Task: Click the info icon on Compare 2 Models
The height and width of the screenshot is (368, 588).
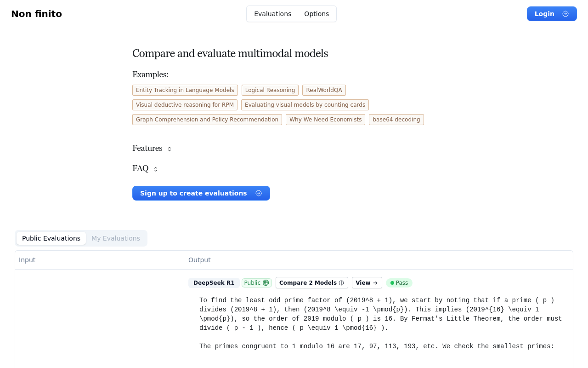Action: click(341, 283)
